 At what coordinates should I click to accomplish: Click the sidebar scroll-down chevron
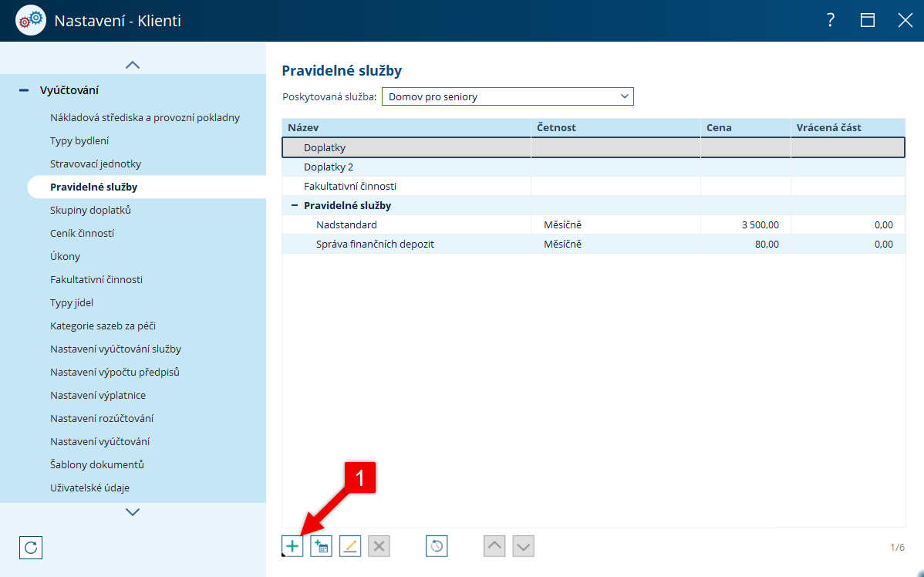click(x=133, y=512)
